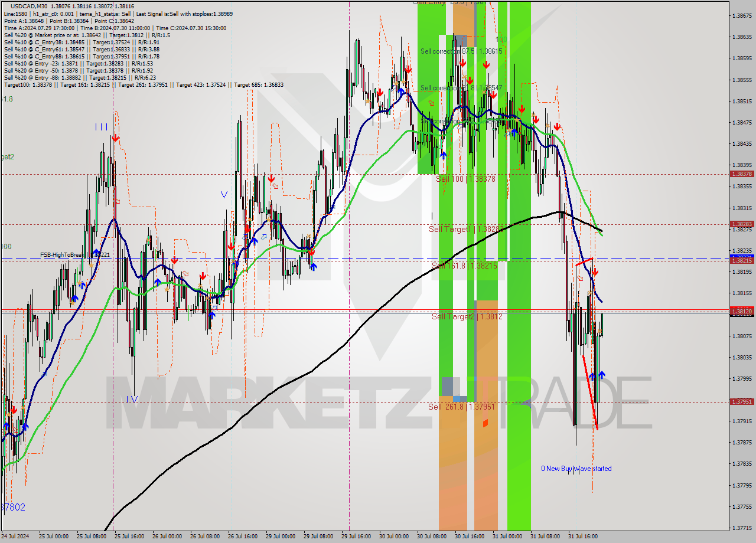Image resolution: width=756 pixels, height=543 pixels.
Task: Click 1.38075 on the price axis
Action: click(742, 336)
